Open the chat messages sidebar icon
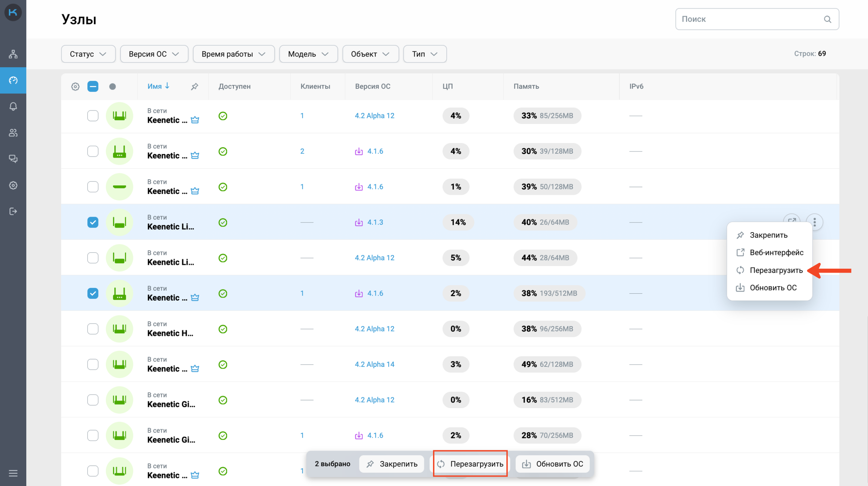Screen dimensions: 868x486 pos(13,159)
